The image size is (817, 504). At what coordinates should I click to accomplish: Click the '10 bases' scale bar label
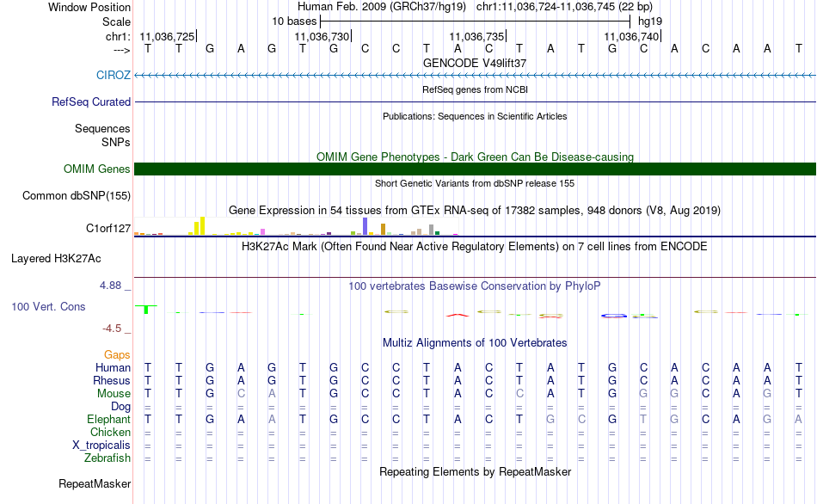pos(294,22)
